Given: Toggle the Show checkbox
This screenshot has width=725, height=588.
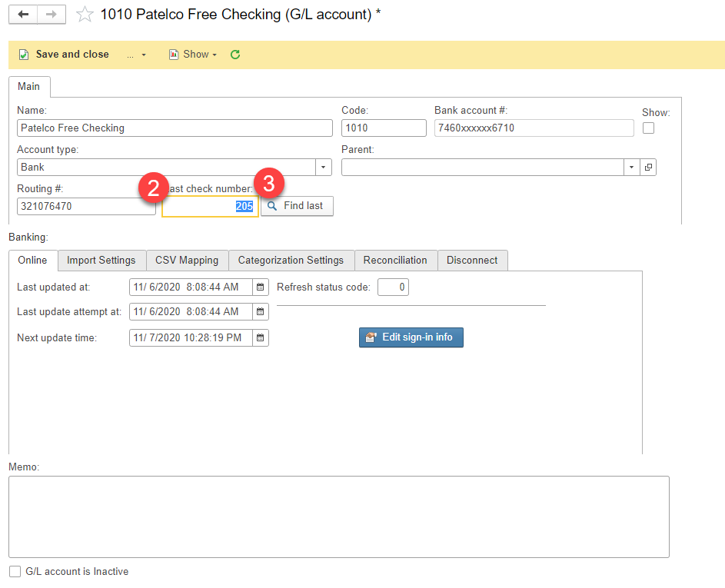Looking at the screenshot, I should click(649, 128).
